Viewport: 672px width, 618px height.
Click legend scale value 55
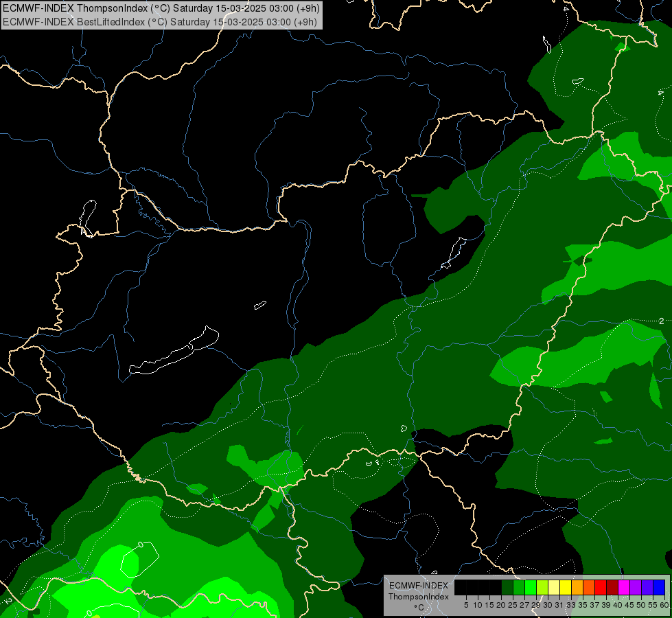pos(653,605)
